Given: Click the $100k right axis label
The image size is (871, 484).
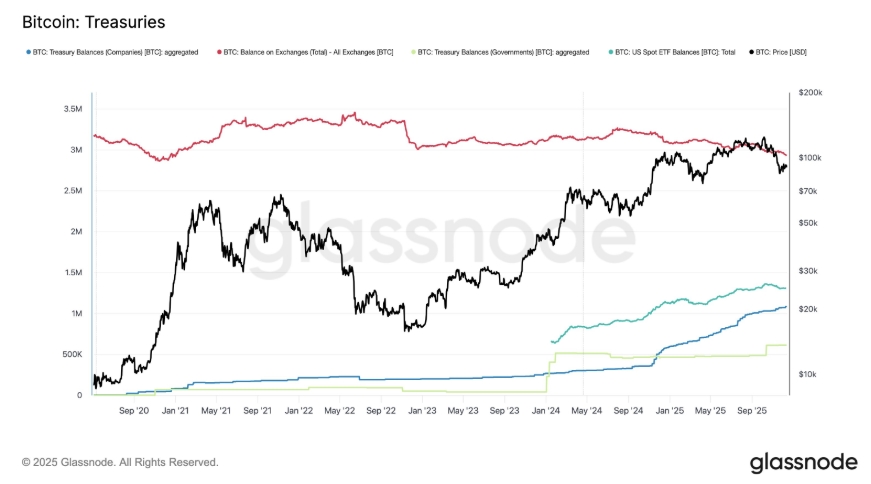Looking at the screenshot, I should click(810, 158).
